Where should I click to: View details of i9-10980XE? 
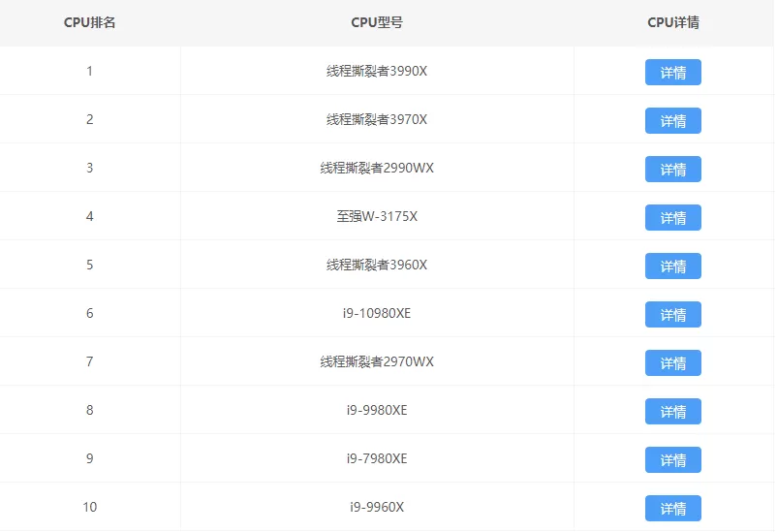pos(672,314)
